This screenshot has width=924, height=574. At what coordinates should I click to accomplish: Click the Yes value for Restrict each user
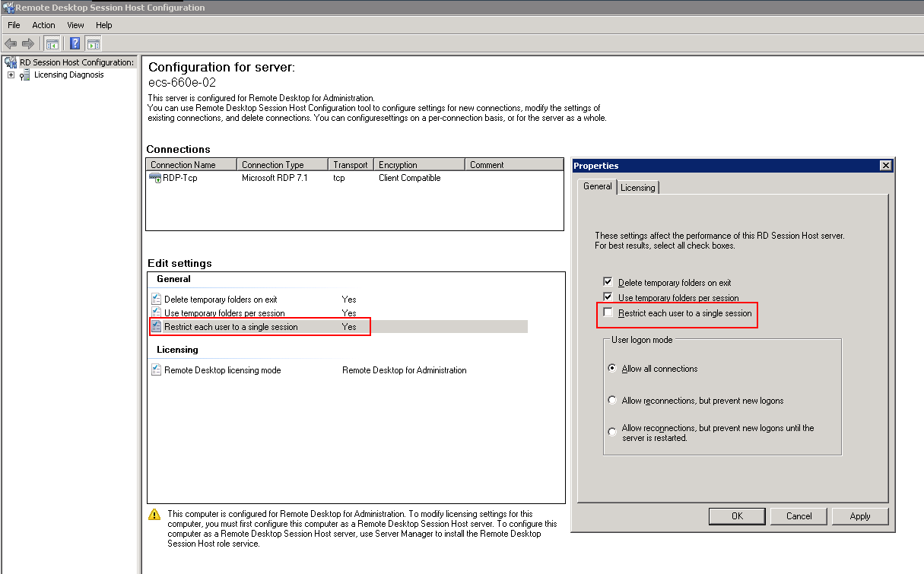tap(349, 327)
